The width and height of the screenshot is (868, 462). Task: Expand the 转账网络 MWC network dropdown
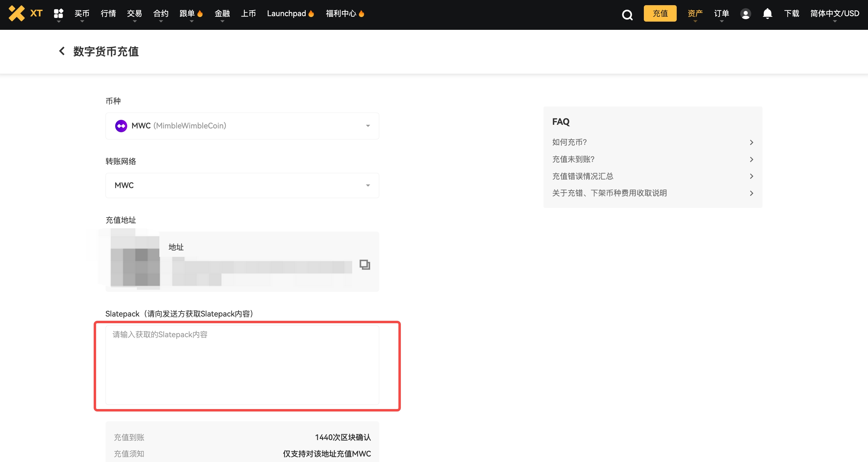point(242,185)
